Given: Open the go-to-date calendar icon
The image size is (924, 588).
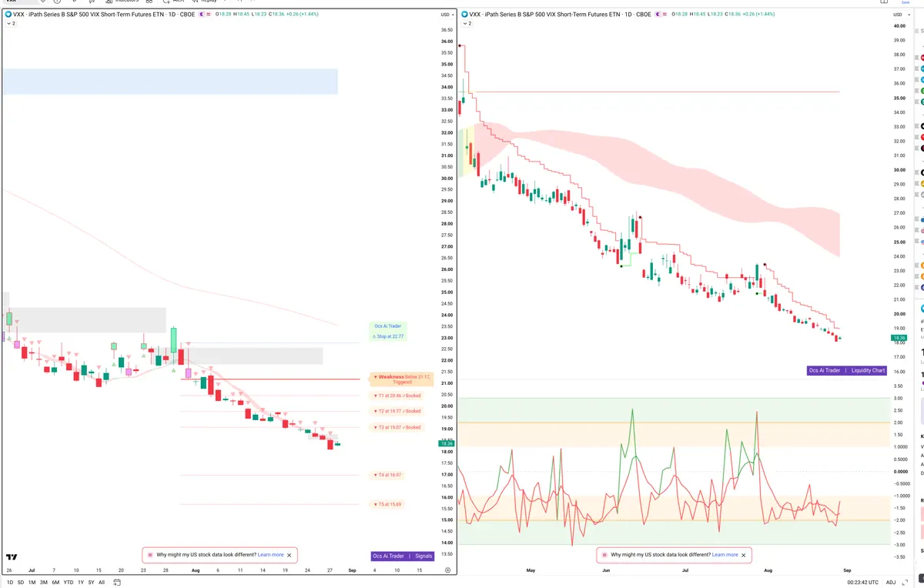Looking at the screenshot, I should [x=116, y=583].
